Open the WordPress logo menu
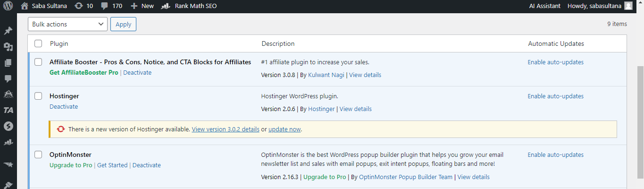 pyautogui.click(x=8, y=6)
